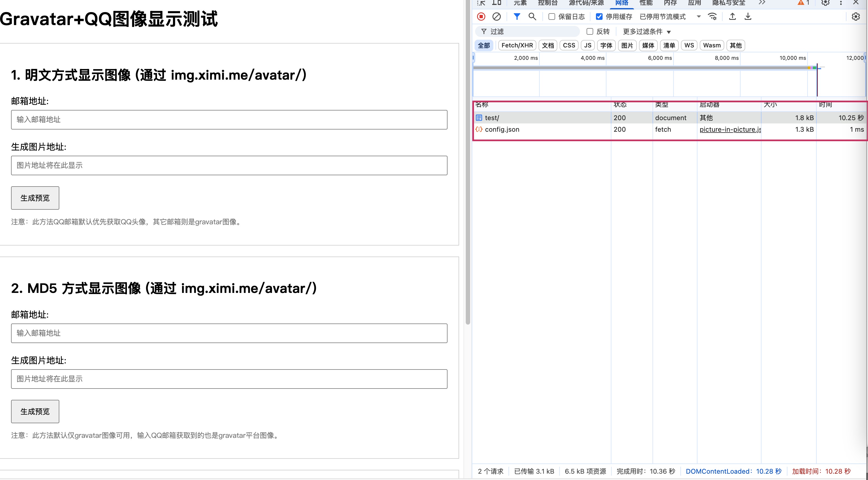868x480 pixels.
Task: Show more DevTools tabs chevron
Action: 762,3
